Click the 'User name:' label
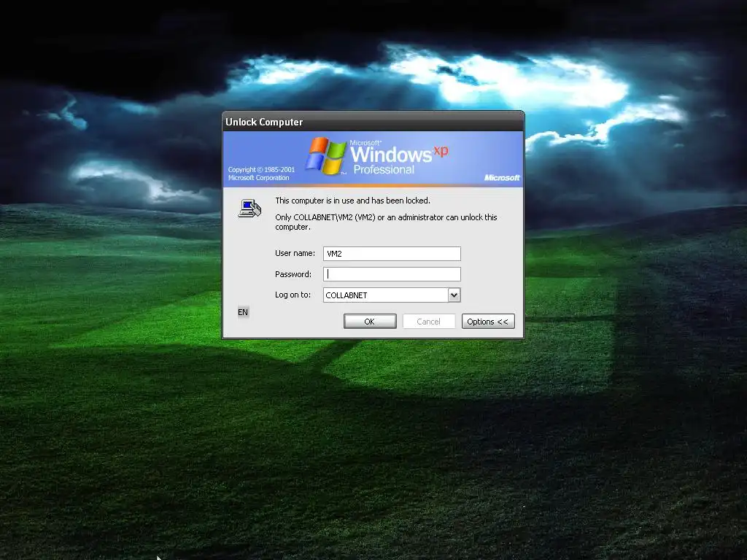The width and height of the screenshot is (747, 560). coord(295,253)
